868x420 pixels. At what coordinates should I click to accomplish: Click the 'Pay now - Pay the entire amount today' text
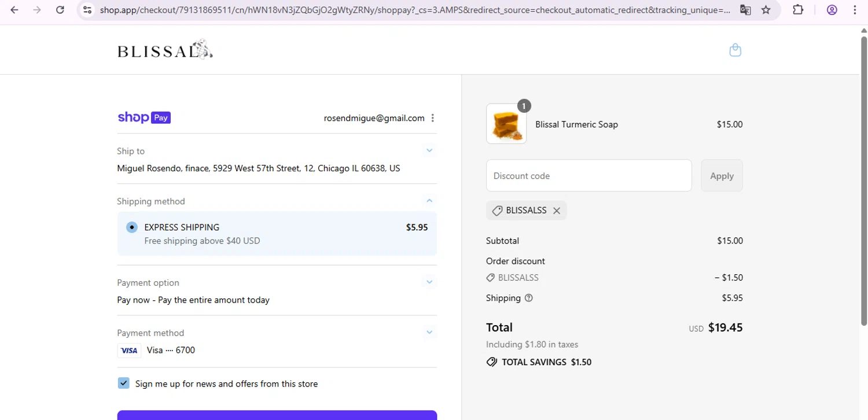(193, 300)
